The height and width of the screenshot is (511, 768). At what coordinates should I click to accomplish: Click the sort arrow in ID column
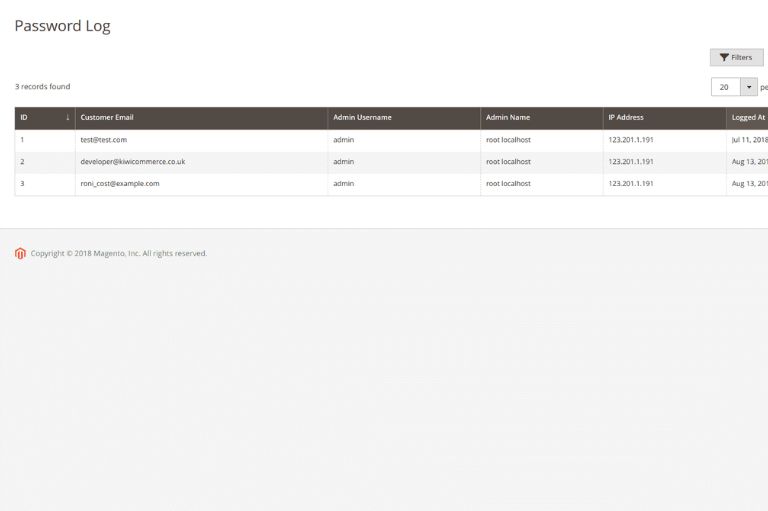67,118
